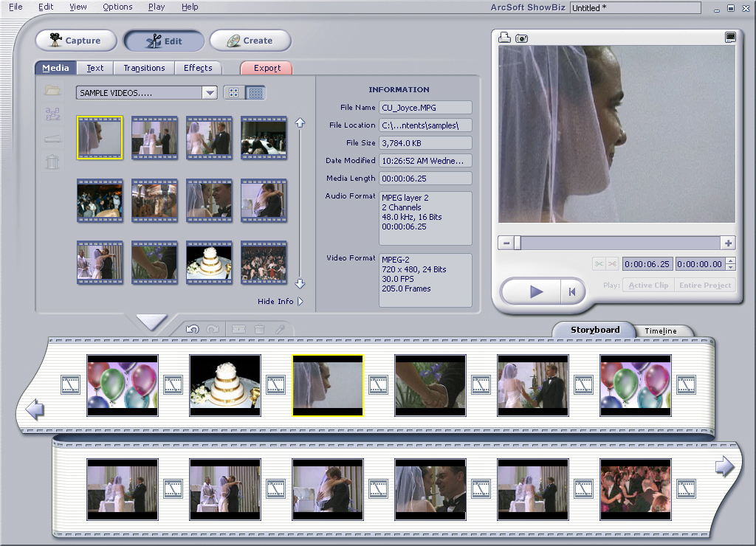The width and height of the screenshot is (756, 546).
Task: Click the Export button
Action: click(x=267, y=68)
